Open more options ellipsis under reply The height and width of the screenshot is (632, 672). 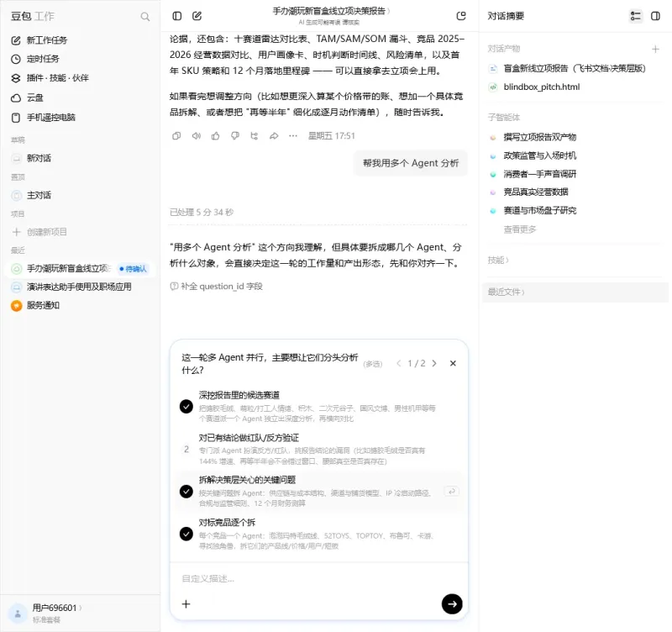(293, 136)
